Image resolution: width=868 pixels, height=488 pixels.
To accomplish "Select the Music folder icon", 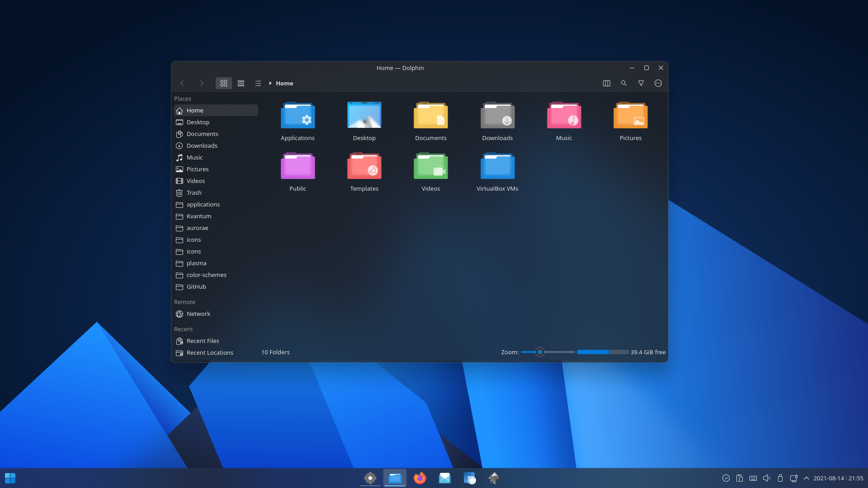I will (564, 115).
